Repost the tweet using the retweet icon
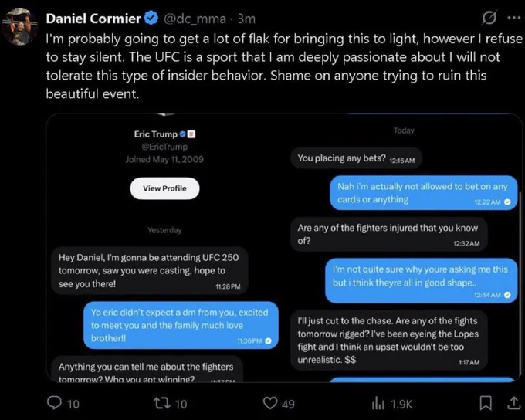525x420 pixels. 161,403
